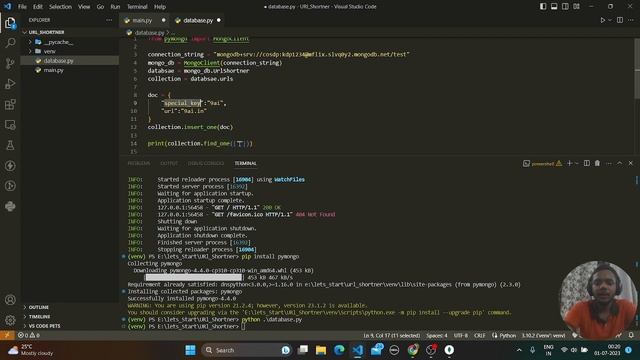Open Windows Start menu
The width and height of the screenshot is (640, 360).
pyautogui.click(x=190, y=350)
